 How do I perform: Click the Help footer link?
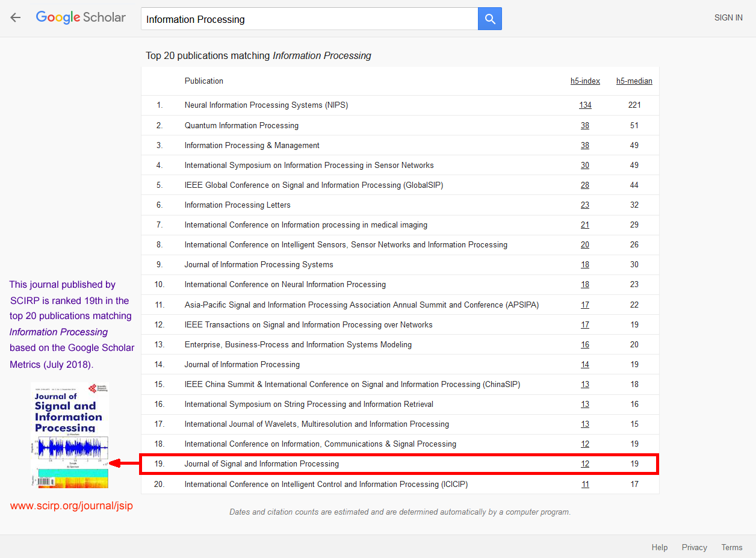point(660,547)
